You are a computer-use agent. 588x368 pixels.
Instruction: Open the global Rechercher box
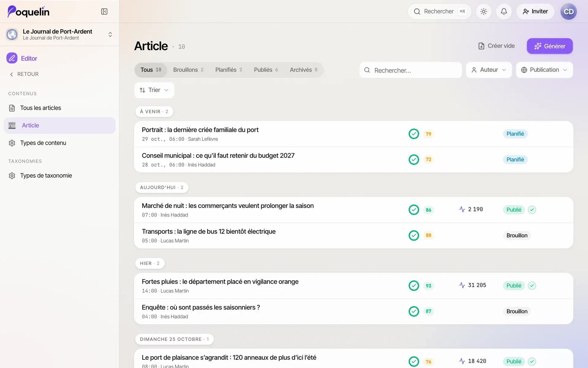point(439,12)
